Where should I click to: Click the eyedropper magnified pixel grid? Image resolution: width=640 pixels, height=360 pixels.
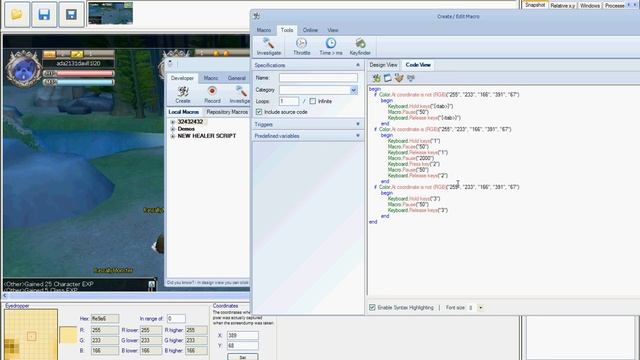click(31, 334)
